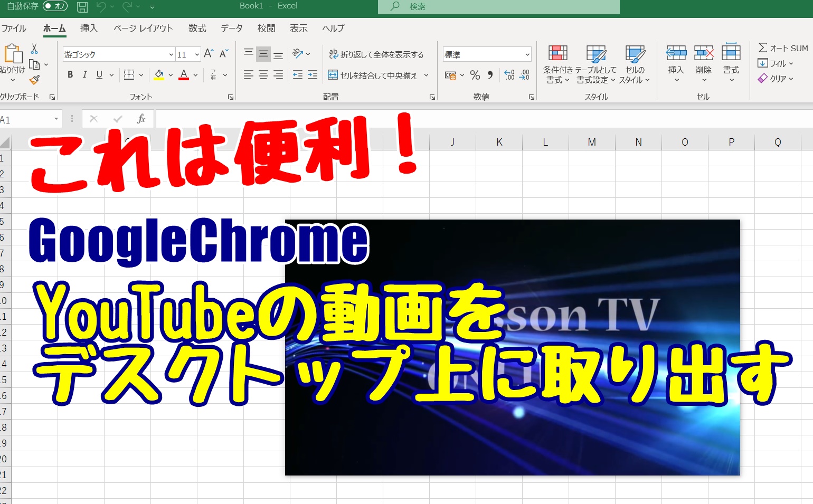Click the Decrease Indent icon
Image resolution: width=813 pixels, height=504 pixels.
tap(298, 75)
